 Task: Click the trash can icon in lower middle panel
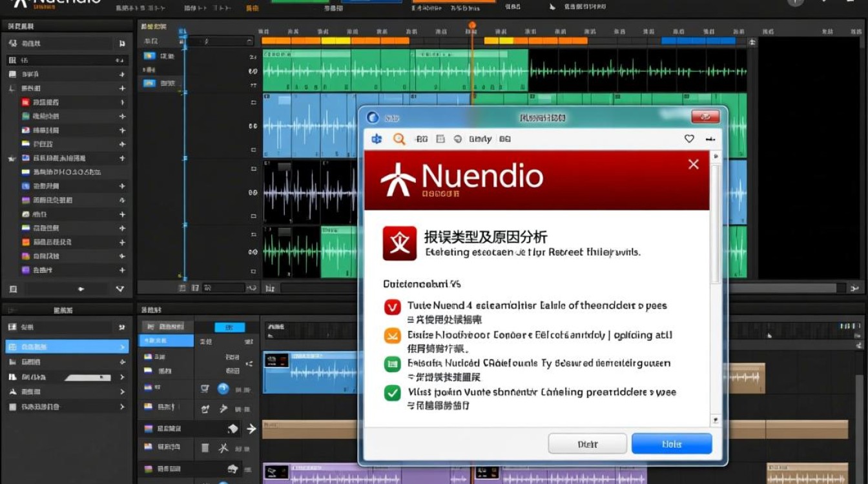pyautogui.click(x=205, y=447)
